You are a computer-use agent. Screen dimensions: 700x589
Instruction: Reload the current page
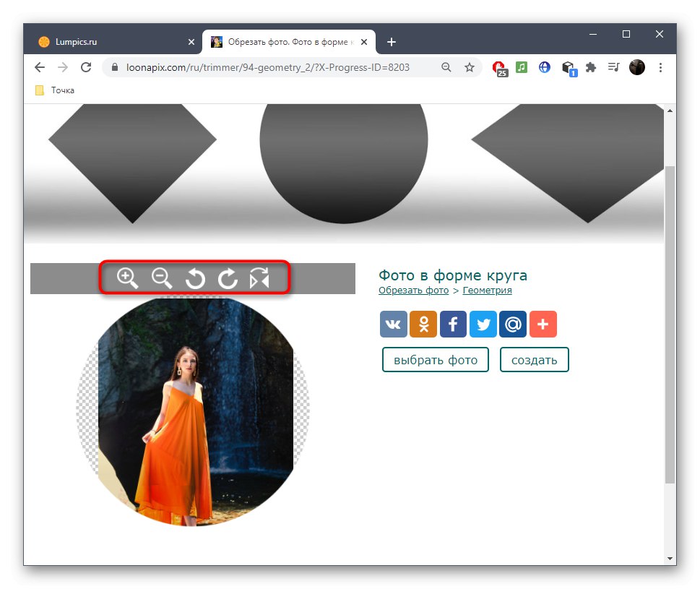[x=86, y=67]
